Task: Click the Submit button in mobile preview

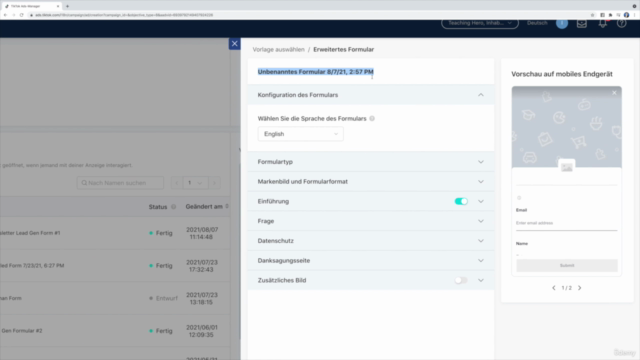Action: coord(567,265)
